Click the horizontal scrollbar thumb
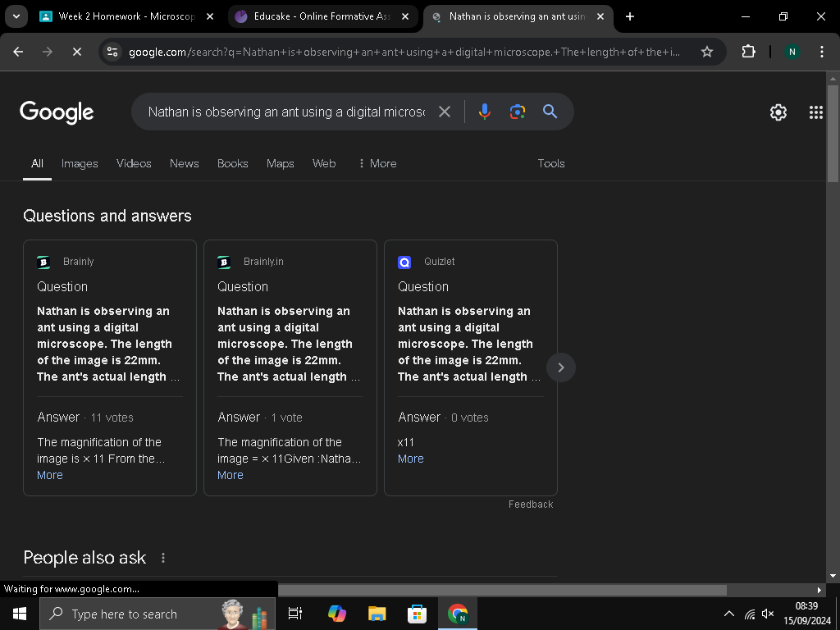Image resolution: width=840 pixels, height=630 pixels. (x=503, y=590)
